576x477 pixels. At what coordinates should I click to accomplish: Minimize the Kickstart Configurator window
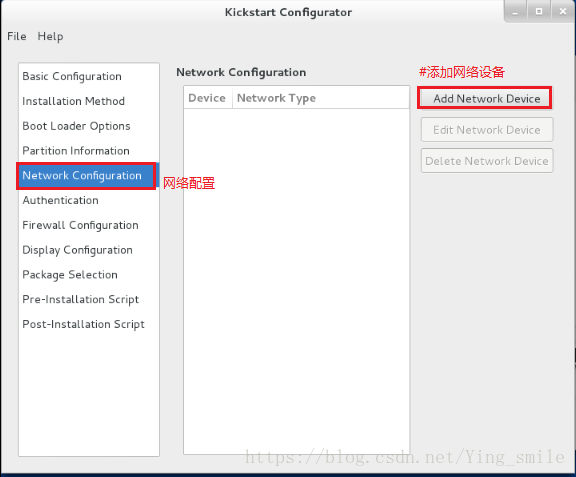pos(515,12)
